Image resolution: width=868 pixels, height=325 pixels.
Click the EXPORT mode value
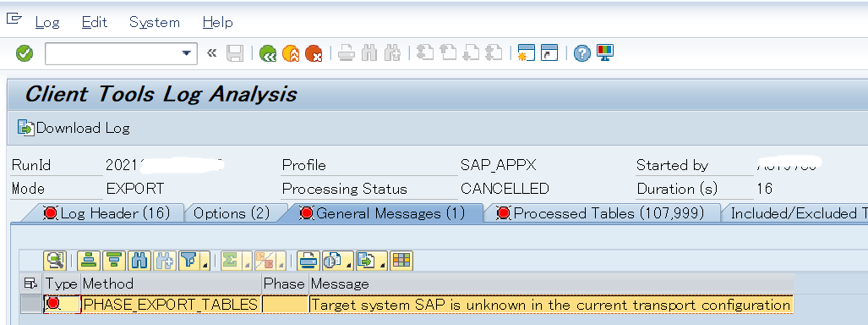tap(135, 189)
